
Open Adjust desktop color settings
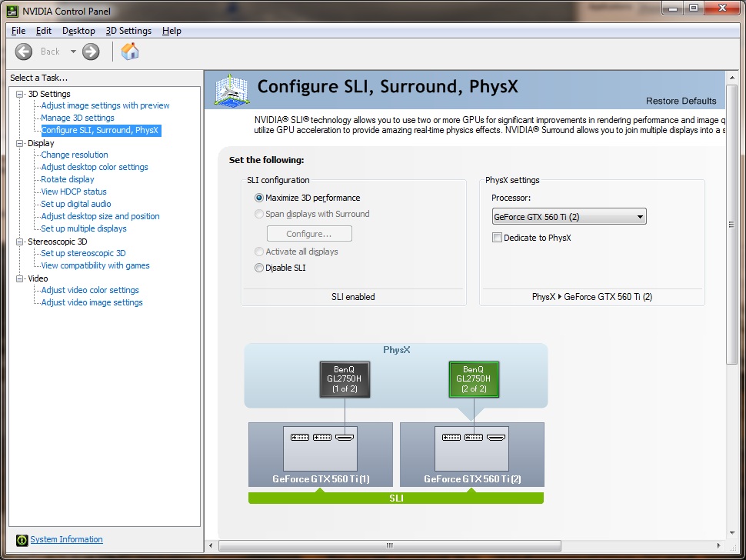coord(95,167)
